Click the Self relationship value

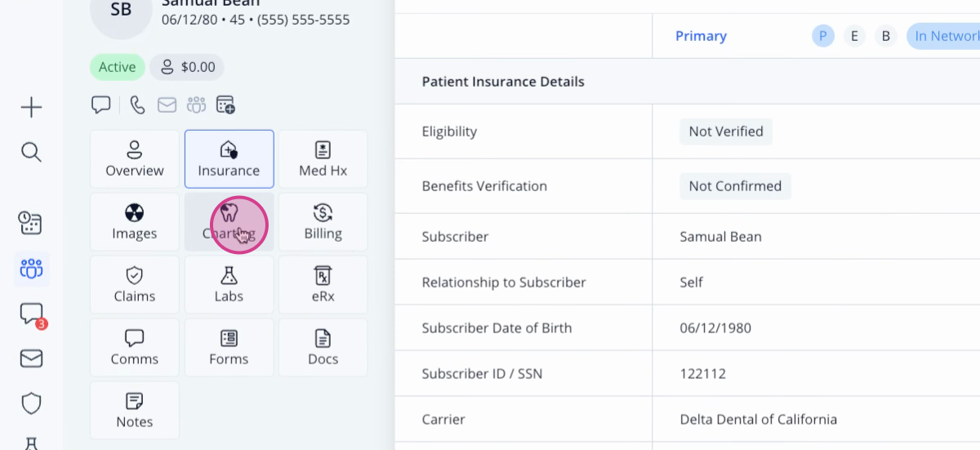click(691, 283)
